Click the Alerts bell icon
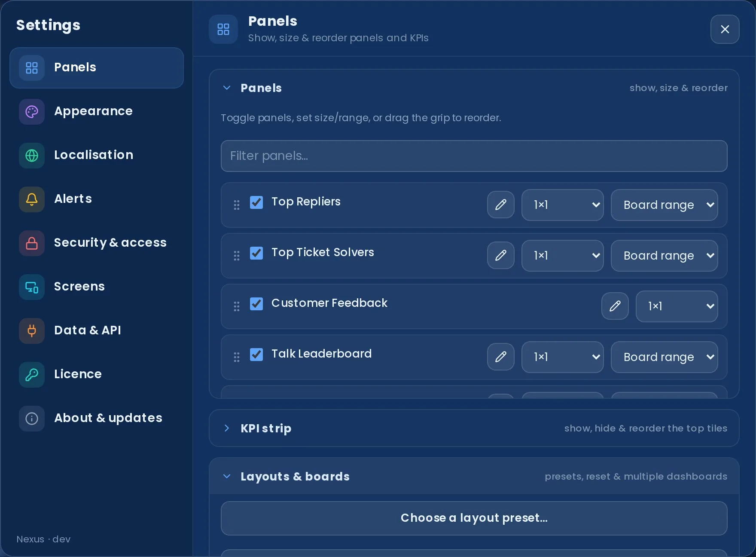The image size is (756, 557). point(32,199)
